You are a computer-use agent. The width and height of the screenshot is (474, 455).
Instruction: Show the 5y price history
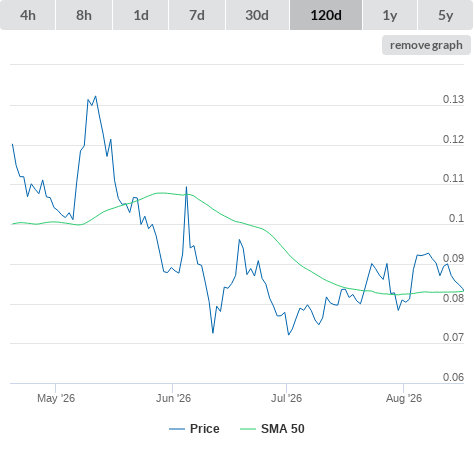[446, 15]
